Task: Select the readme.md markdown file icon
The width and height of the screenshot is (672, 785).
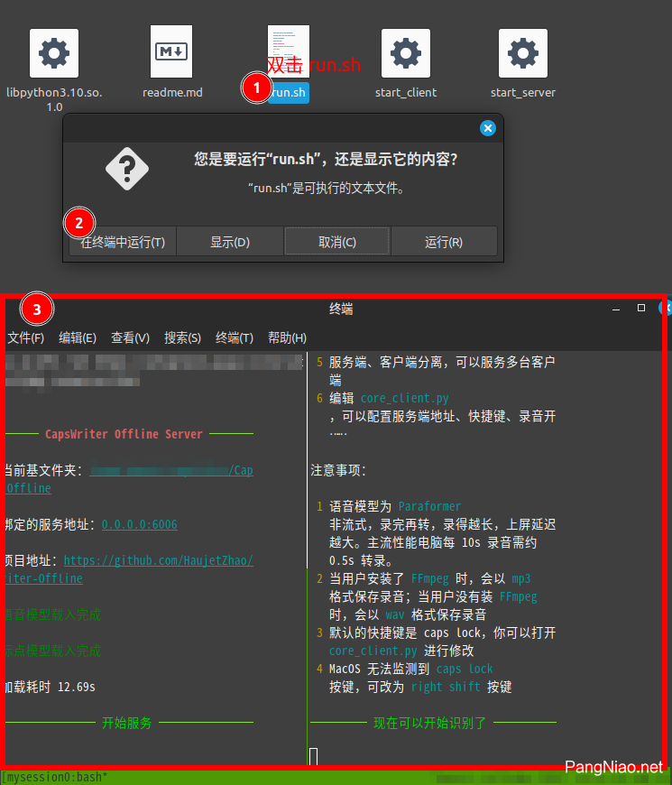Action: 171,51
